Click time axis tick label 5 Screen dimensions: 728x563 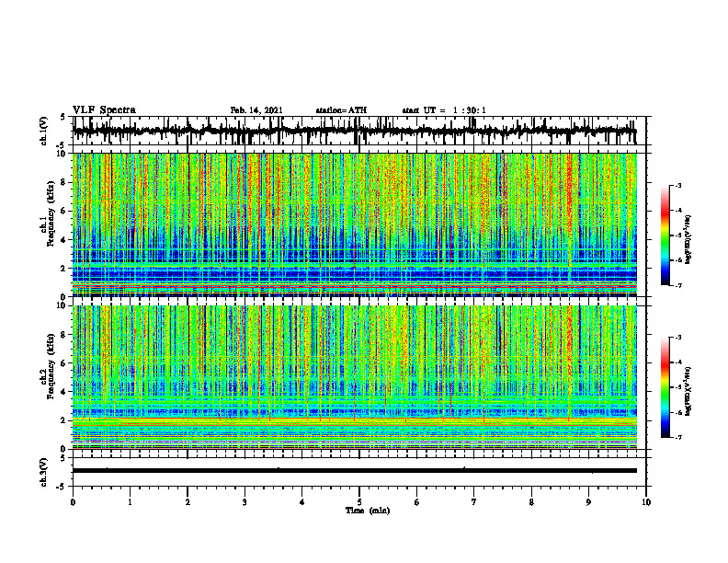(x=359, y=502)
